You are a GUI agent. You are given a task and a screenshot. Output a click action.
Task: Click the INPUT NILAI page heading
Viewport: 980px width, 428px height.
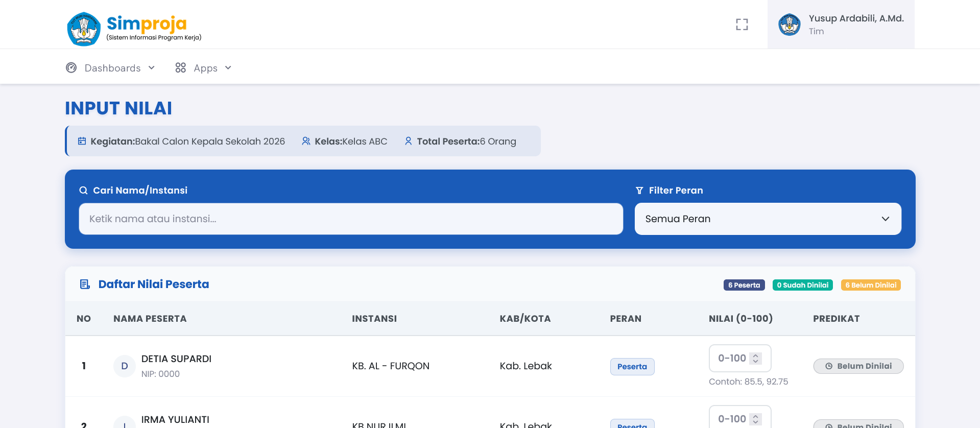pyautogui.click(x=118, y=108)
